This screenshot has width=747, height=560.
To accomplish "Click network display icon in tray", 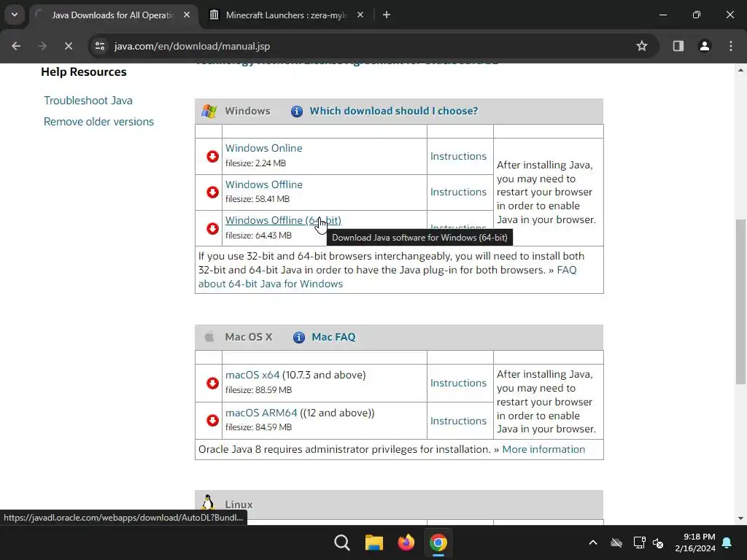I will coord(639,542).
